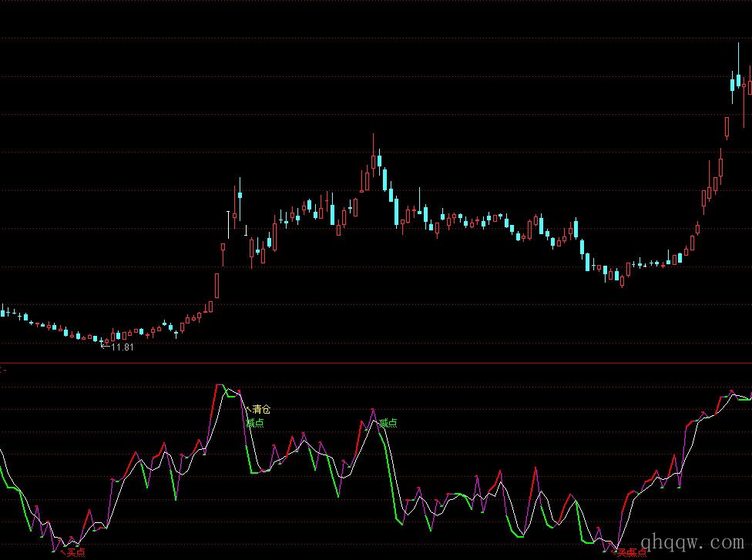Image resolution: width=752 pixels, height=560 pixels.
Task: Click the small arrow beside the 清仓 label
Action: coord(247,407)
